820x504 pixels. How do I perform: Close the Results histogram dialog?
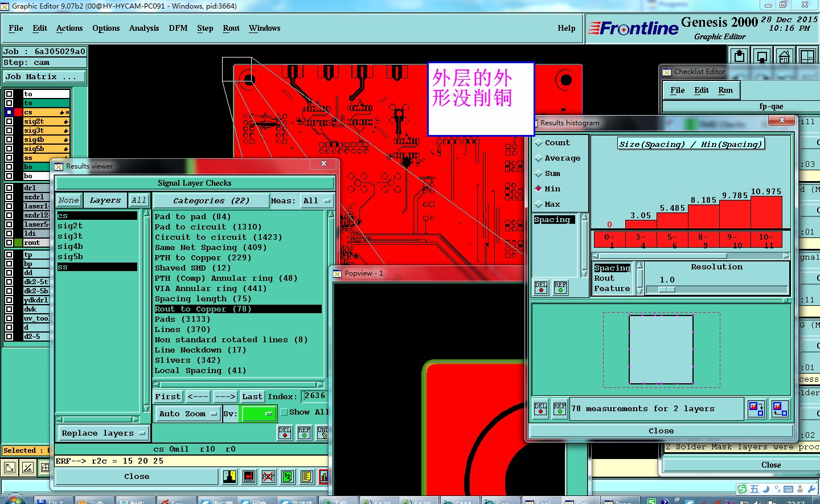782,120
